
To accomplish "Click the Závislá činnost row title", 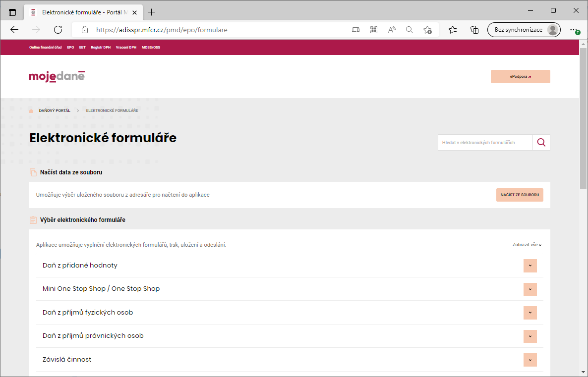I will (67, 359).
